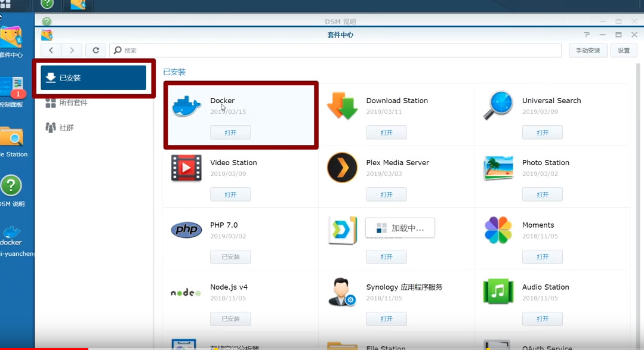Click 打开 under Plex Media Server
This screenshot has width=644, height=350.
point(387,194)
